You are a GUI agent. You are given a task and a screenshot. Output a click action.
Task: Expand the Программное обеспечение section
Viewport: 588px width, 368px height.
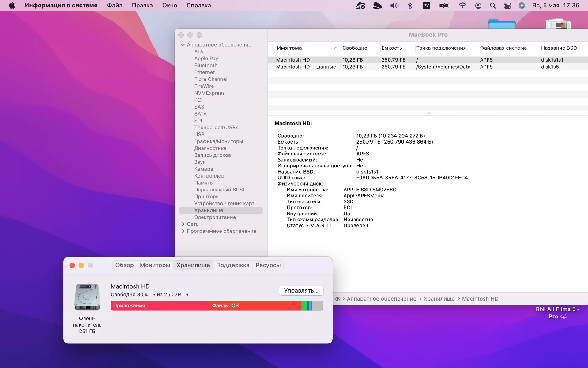183,231
